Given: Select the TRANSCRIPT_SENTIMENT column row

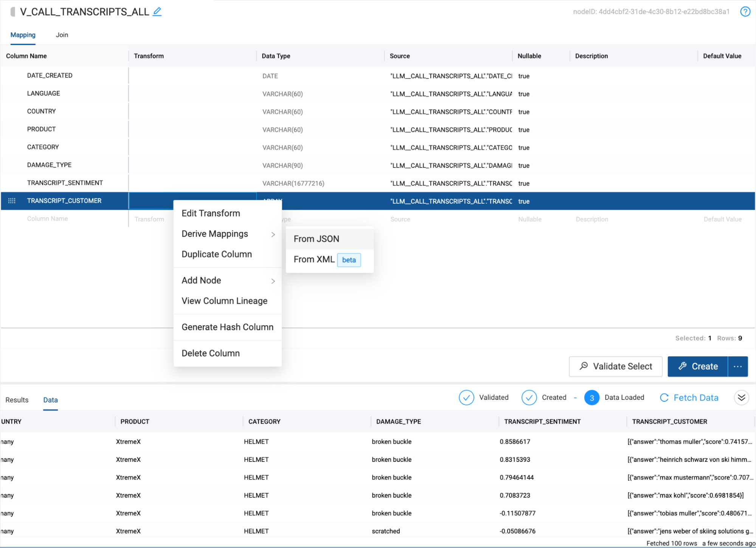Looking at the screenshot, I should (377, 183).
